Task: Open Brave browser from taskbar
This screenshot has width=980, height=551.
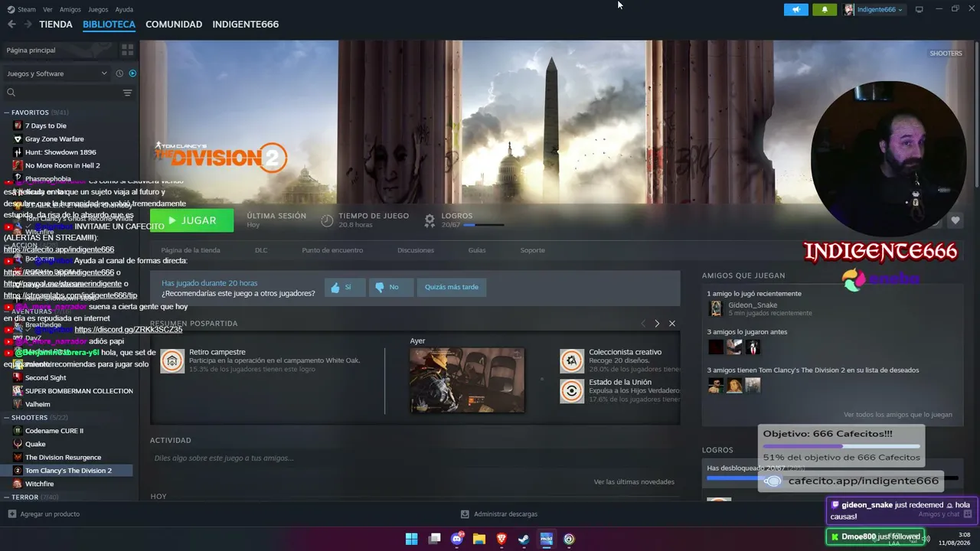Action: click(501, 539)
